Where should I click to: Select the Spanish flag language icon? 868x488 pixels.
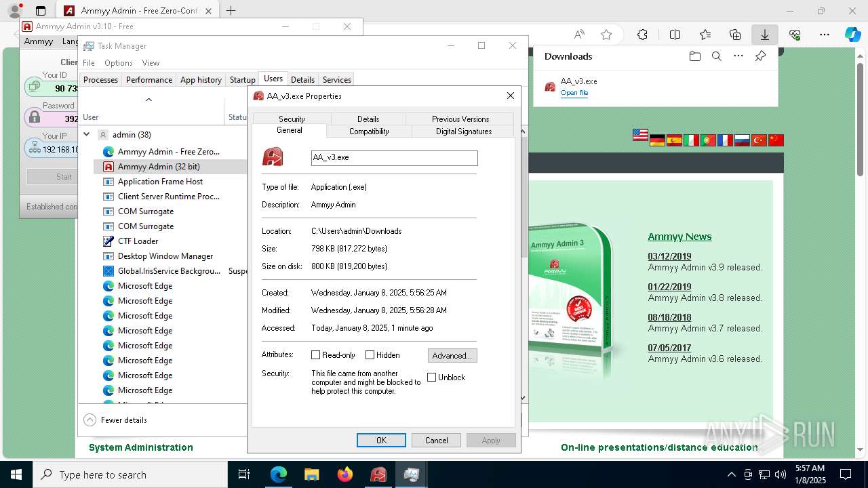coord(674,140)
